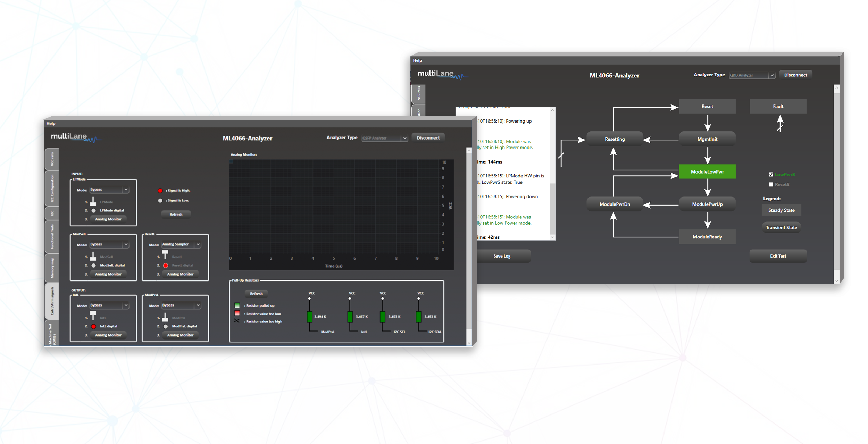Click the VCC node above the I2C SDA resistor
This screenshot has height=444, width=868.
tap(419, 298)
